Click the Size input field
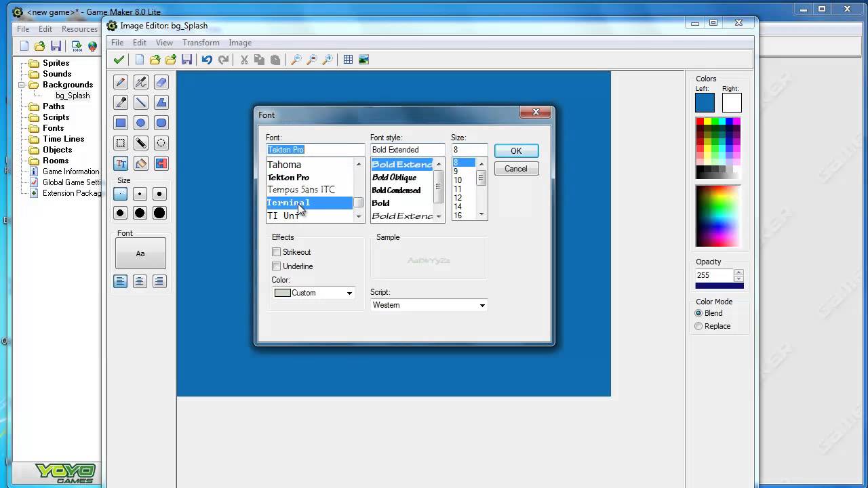868x488 pixels. pos(469,150)
